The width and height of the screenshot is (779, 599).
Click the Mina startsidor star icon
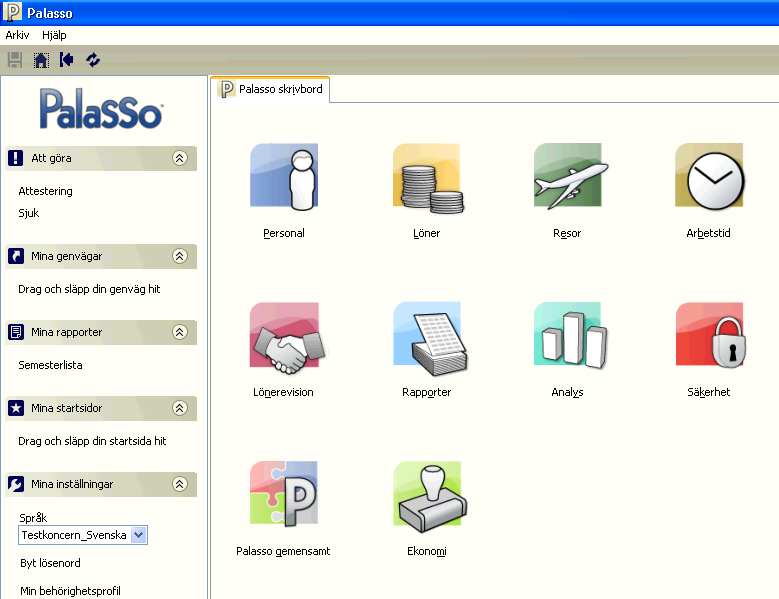(x=15, y=408)
